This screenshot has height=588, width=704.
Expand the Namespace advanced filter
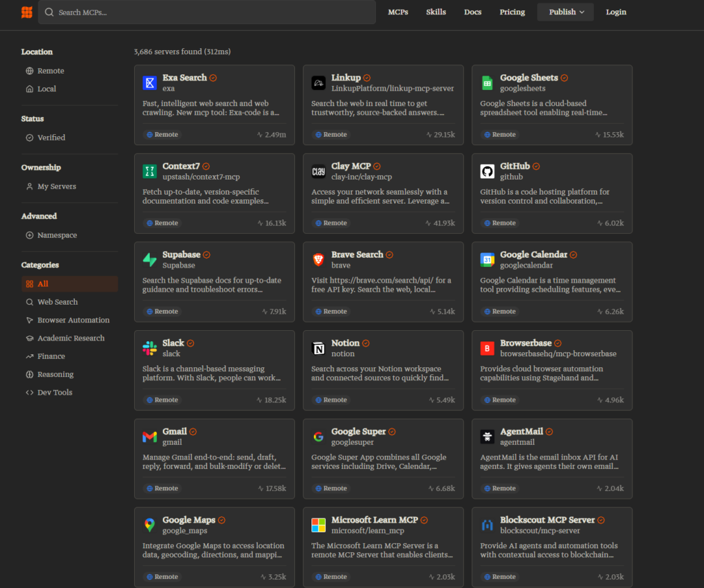tap(56, 235)
